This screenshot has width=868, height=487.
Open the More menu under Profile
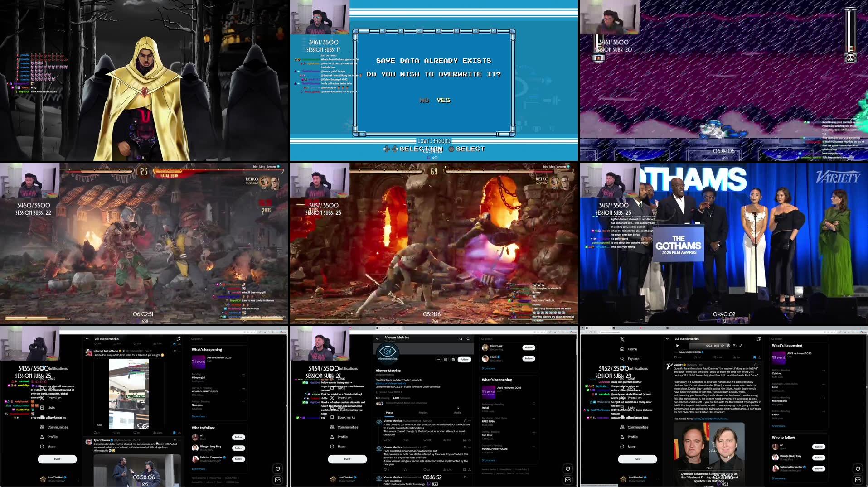622,448
